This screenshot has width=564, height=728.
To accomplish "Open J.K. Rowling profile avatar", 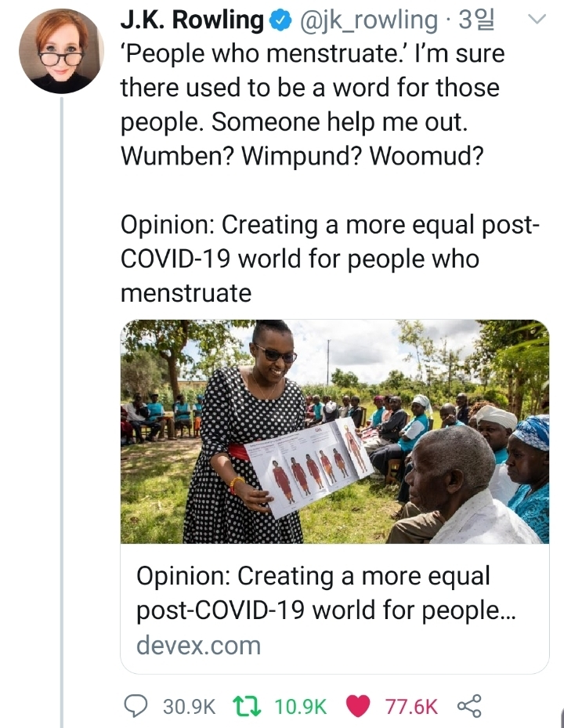I will point(61,52).
